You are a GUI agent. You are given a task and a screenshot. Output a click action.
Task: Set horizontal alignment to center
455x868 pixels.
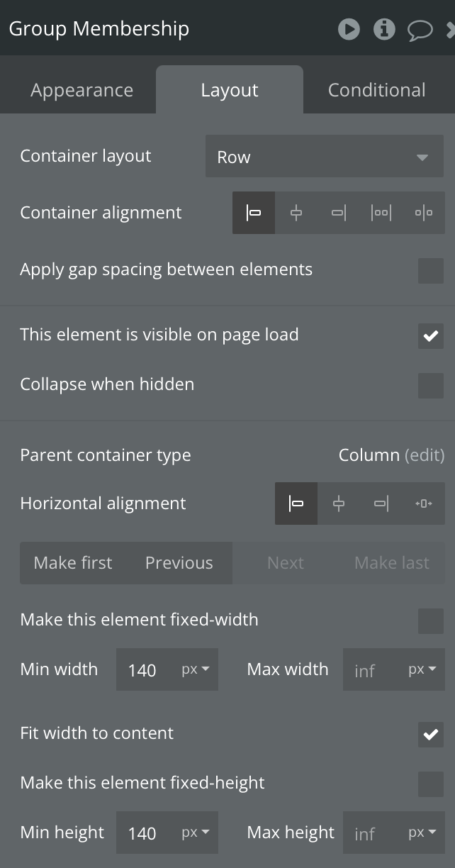(x=339, y=503)
